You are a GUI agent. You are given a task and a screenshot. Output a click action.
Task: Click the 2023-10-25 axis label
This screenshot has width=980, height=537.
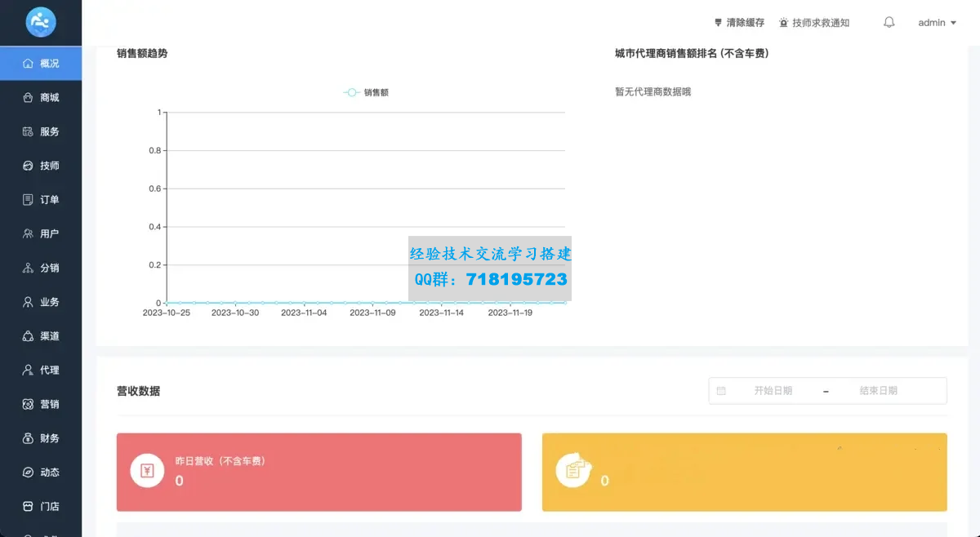(x=167, y=313)
